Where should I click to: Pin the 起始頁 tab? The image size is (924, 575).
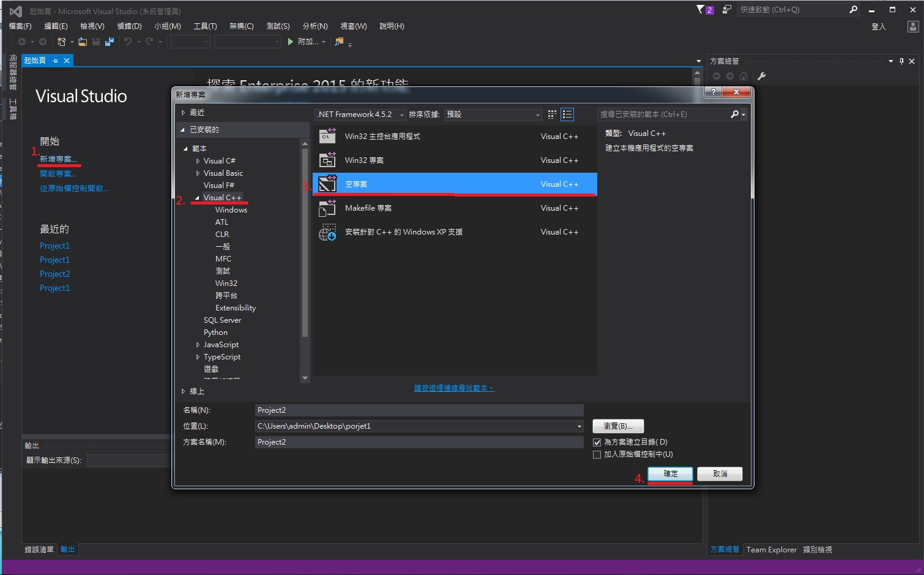pyautogui.click(x=56, y=60)
